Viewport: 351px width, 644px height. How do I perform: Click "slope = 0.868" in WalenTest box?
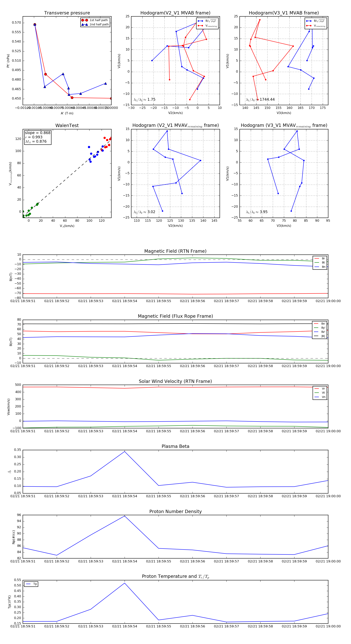click(37, 133)
